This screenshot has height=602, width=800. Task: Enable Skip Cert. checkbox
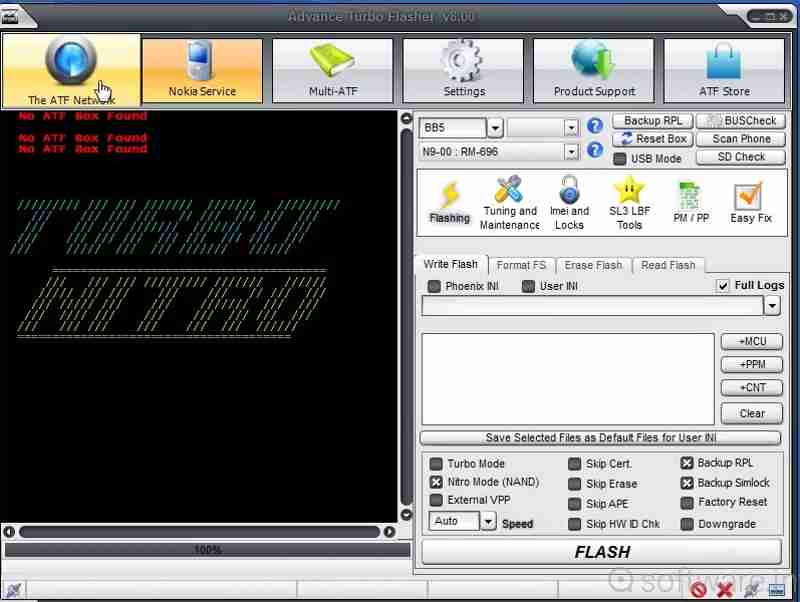[574, 464]
